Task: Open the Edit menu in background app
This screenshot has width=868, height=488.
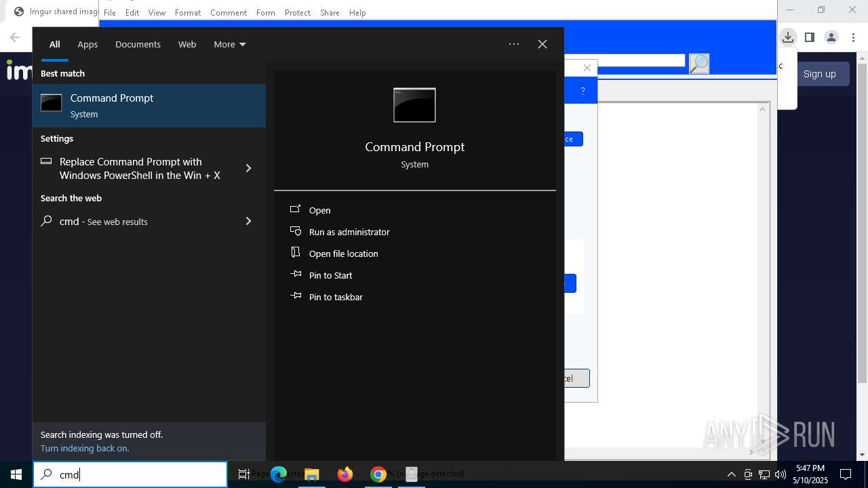Action: [132, 12]
